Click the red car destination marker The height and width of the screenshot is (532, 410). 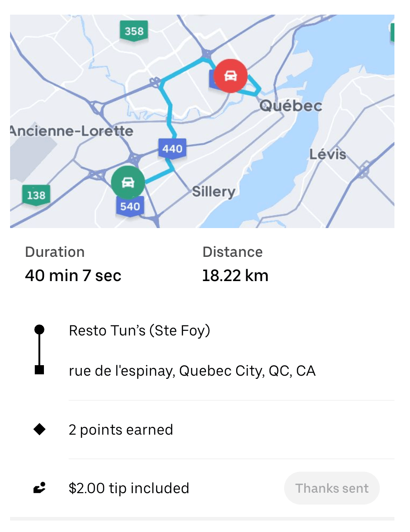pos(231,76)
